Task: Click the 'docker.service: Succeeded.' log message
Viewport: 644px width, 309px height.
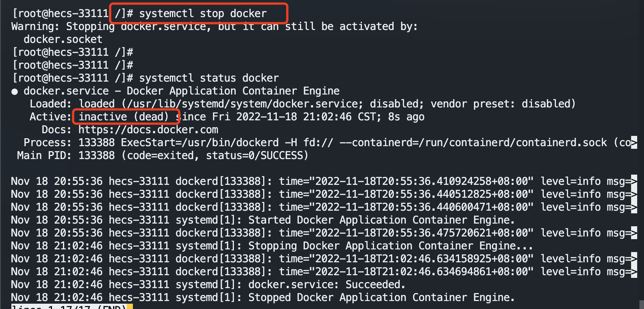Action: coord(327,285)
